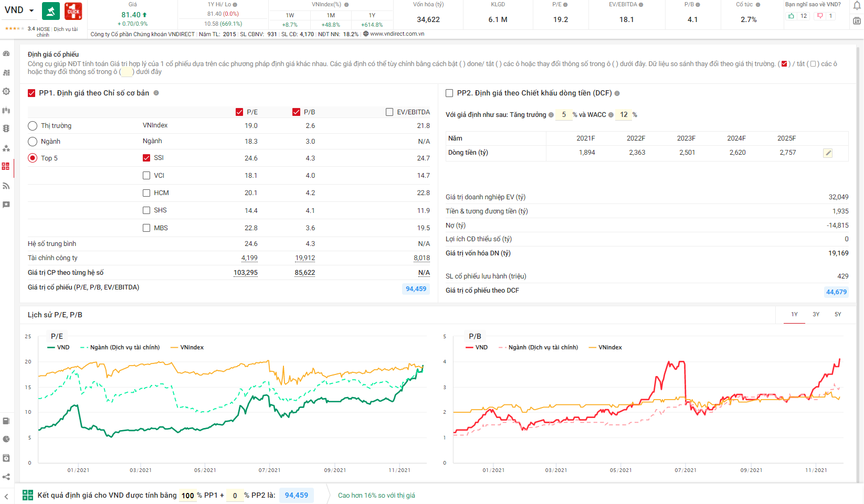Check the HCM peer checkbox
This screenshot has width=864, height=504.
pos(146,193)
